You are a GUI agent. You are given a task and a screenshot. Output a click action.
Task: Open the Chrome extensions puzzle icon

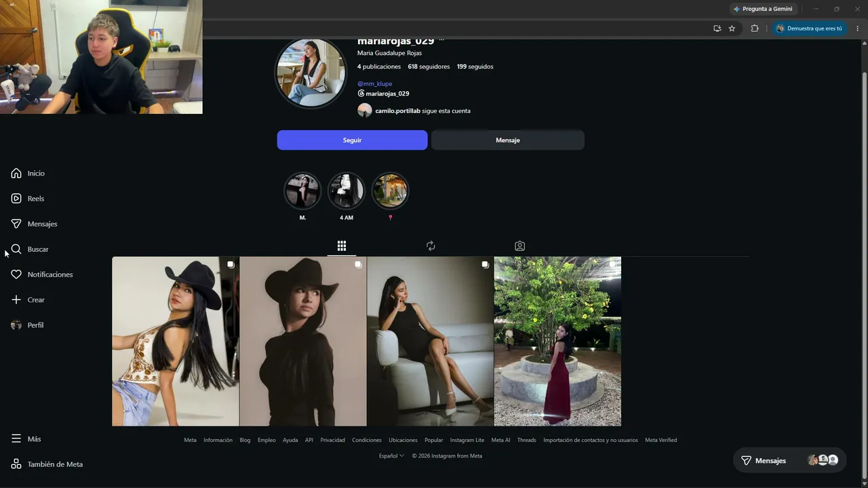tap(755, 28)
